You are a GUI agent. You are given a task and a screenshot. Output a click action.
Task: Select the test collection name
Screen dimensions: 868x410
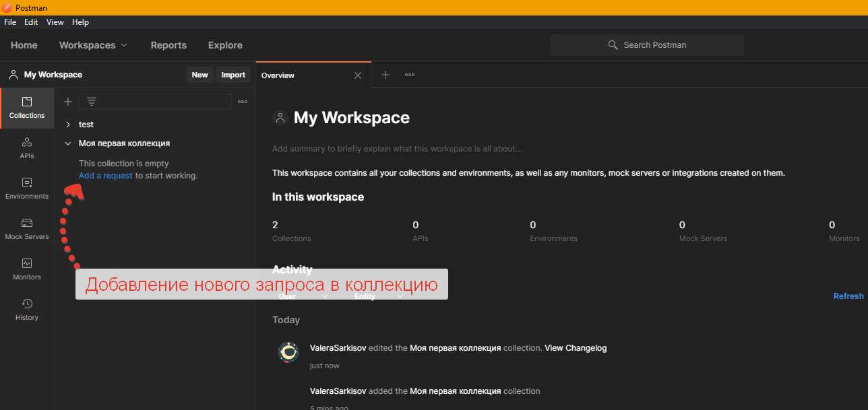click(86, 125)
